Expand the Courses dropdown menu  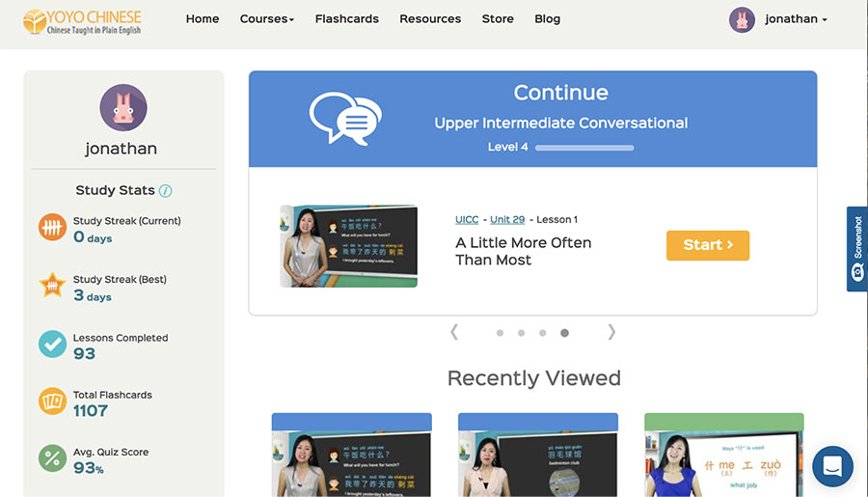(x=267, y=19)
